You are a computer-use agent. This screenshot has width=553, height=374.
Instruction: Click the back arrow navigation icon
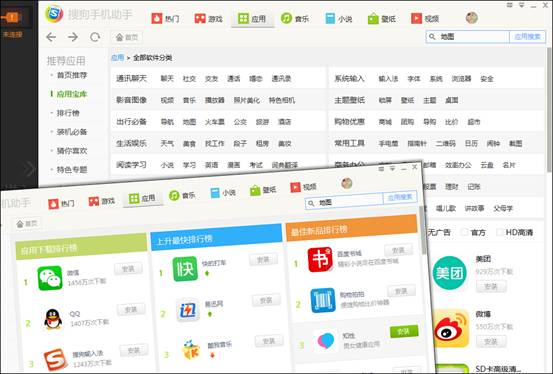coord(51,37)
